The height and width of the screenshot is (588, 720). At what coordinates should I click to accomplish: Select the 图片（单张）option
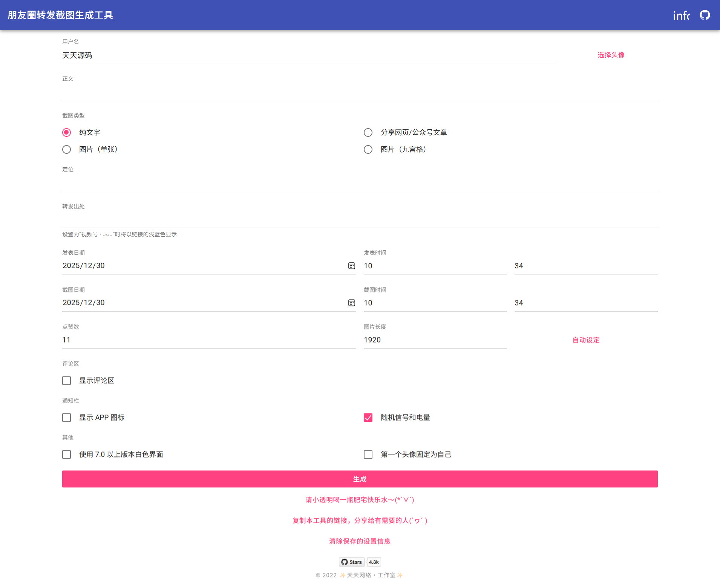click(x=66, y=149)
